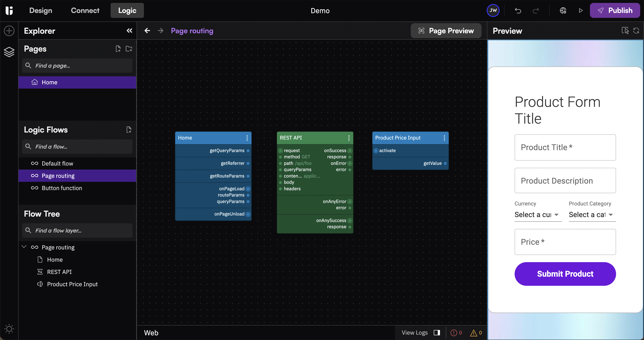
Task: Switch to the Connect tab
Action: point(85,10)
